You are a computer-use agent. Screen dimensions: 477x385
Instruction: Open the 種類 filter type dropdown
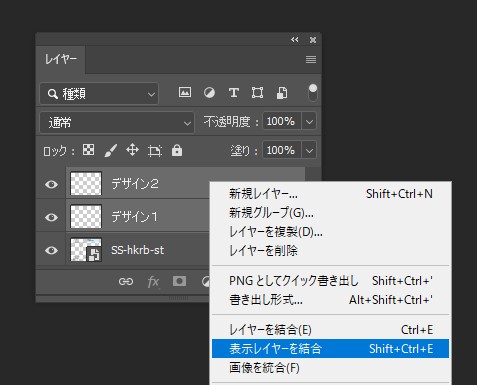pyautogui.click(x=99, y=94)
